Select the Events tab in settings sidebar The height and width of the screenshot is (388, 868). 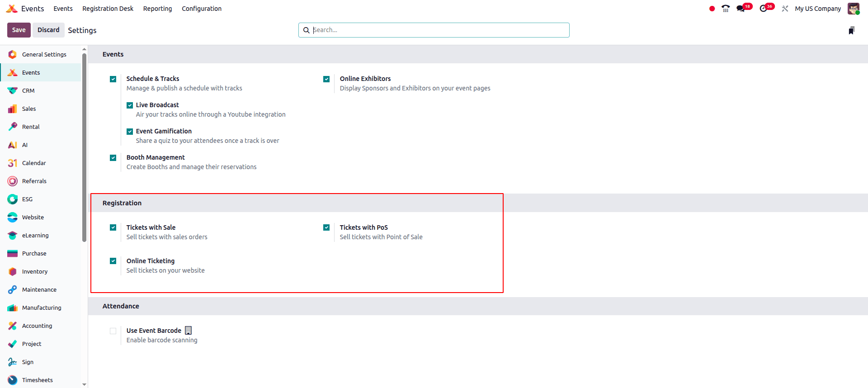pyautogui.click(x=41, y=72)
